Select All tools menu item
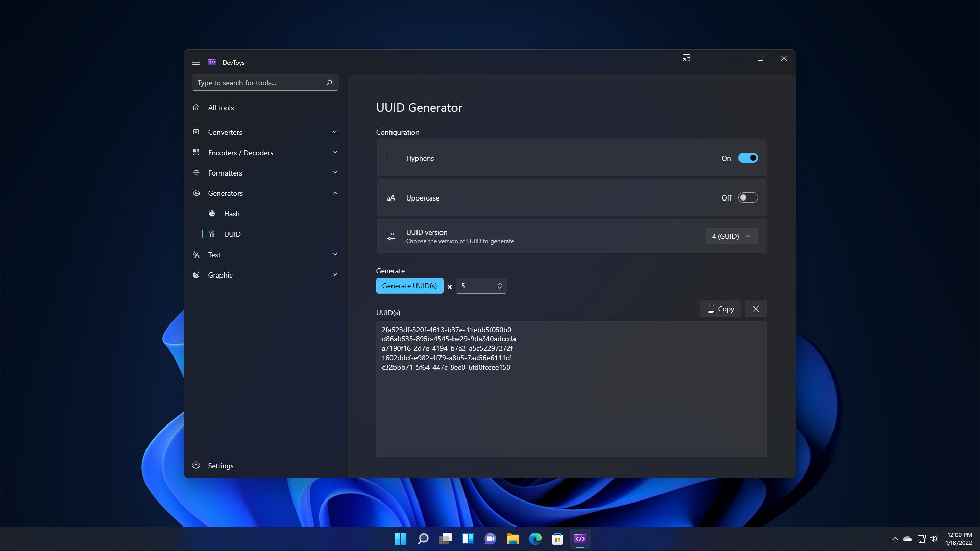 tap(221, 107)
